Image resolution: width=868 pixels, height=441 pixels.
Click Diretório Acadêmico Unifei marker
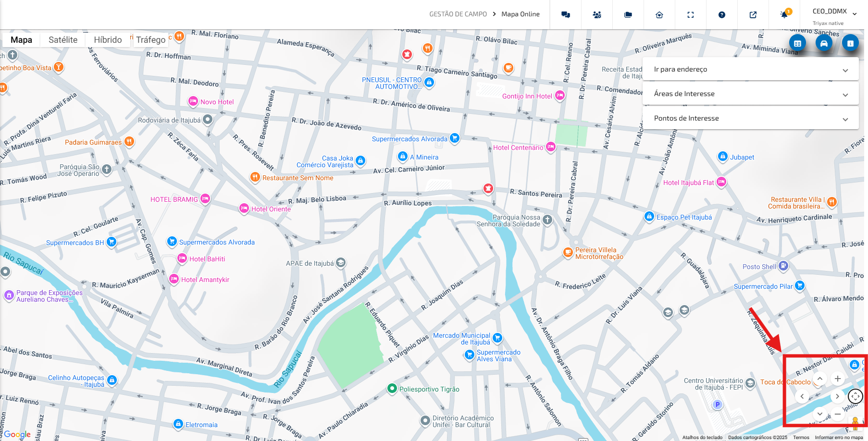coord(425,421)
